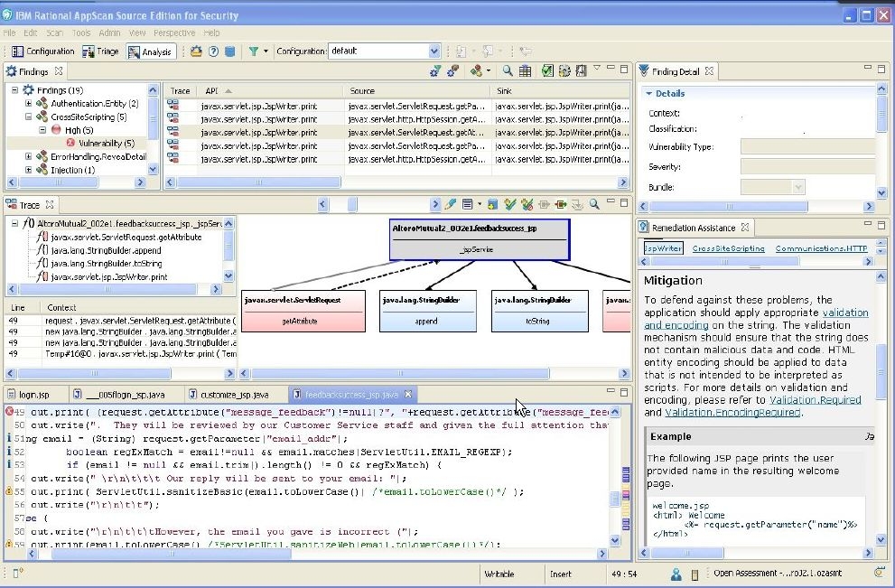Sort findings by the Sink column header
895x588 pixels.
point(560,90)
